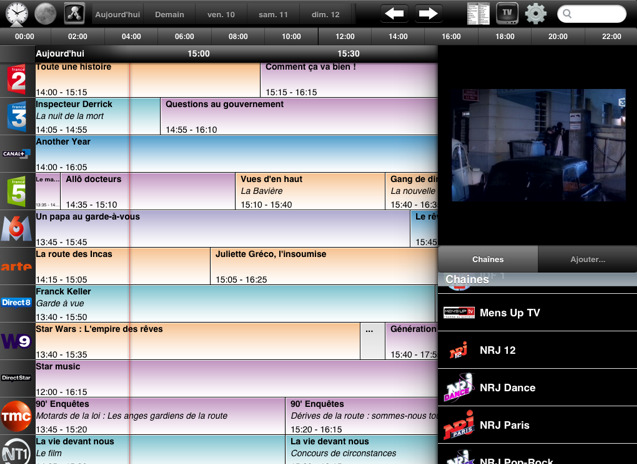Screen dimensions: 637x464
Task: Jump to 10:00 on the timeline
Action: (x=291, y=37)
